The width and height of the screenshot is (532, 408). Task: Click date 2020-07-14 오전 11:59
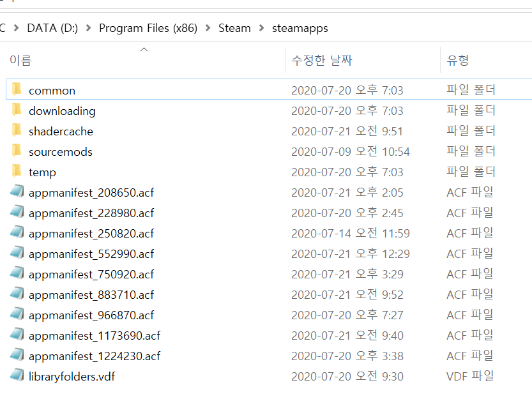[351, 233]
